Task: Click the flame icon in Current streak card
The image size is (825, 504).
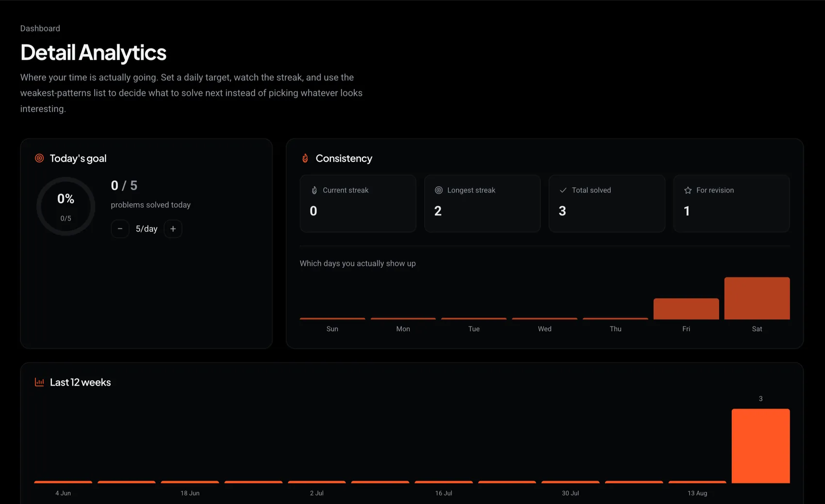Action: point(314,190)
